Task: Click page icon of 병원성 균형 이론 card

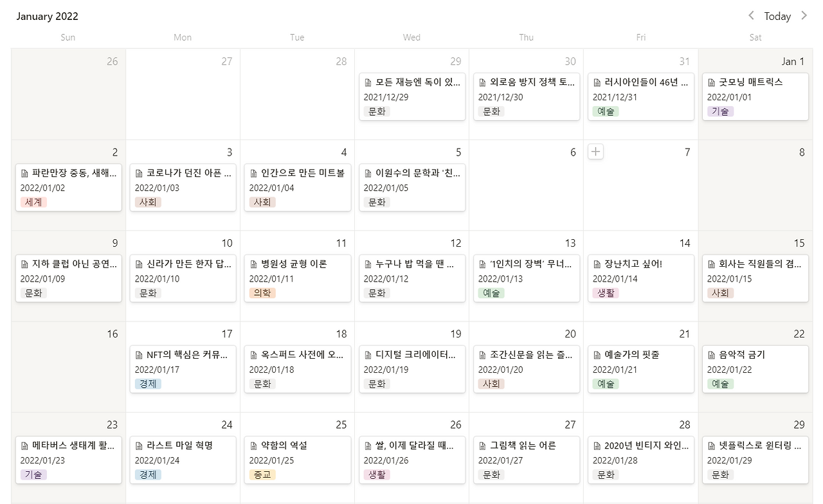Action: click(x=254, y=264)
